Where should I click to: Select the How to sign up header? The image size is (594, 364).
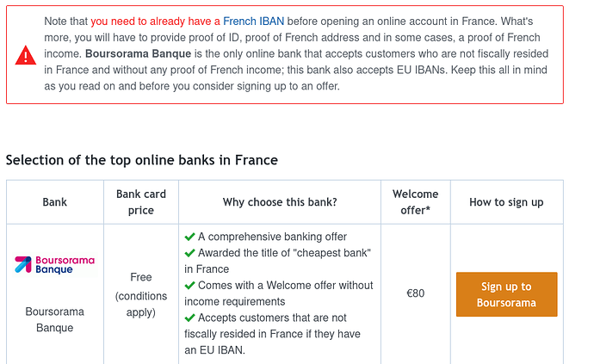tap(506, 202)
